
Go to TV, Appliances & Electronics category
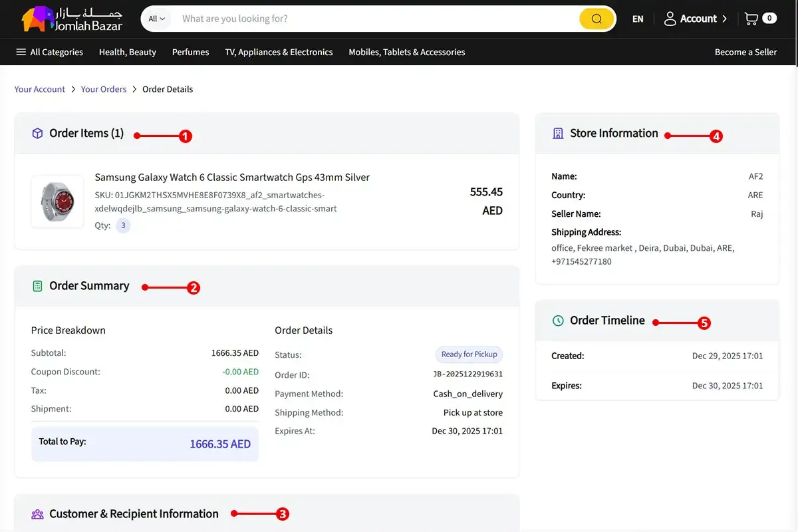pyautogui.click(x=279, y=52)
